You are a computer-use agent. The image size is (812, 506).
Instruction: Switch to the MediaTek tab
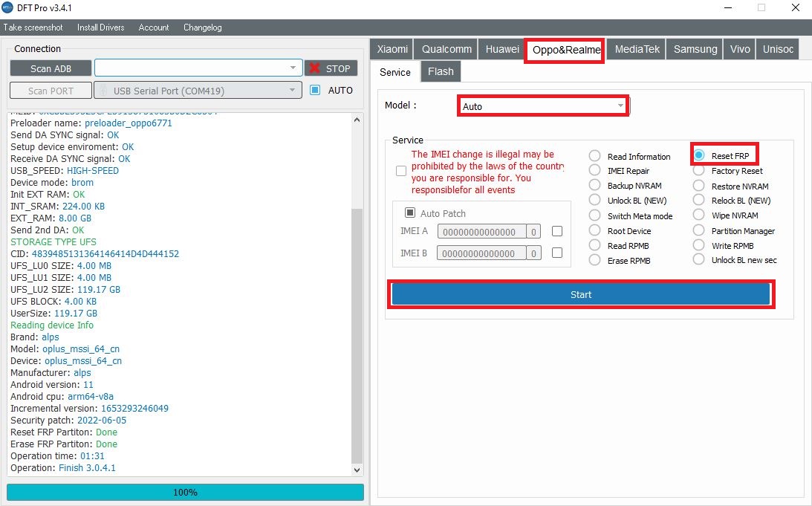coord(637,49)
